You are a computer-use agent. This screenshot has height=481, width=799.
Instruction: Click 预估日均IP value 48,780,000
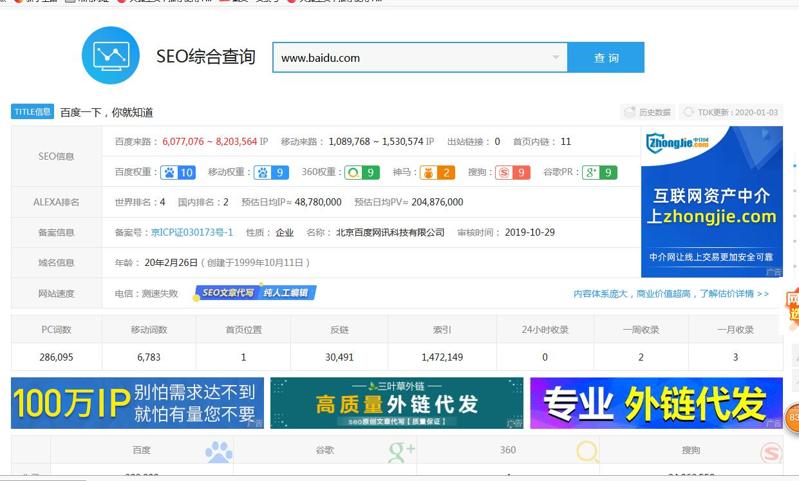tap(318, 202)
